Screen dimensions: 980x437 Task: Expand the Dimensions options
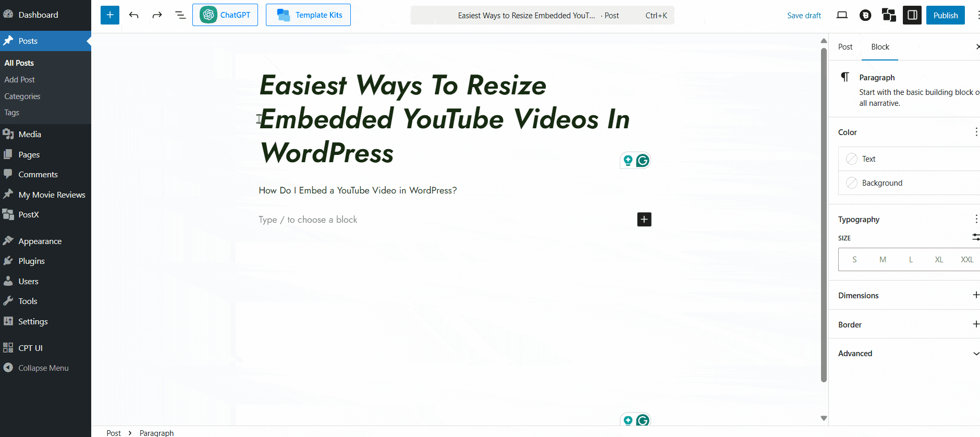[x=976, y=295]
